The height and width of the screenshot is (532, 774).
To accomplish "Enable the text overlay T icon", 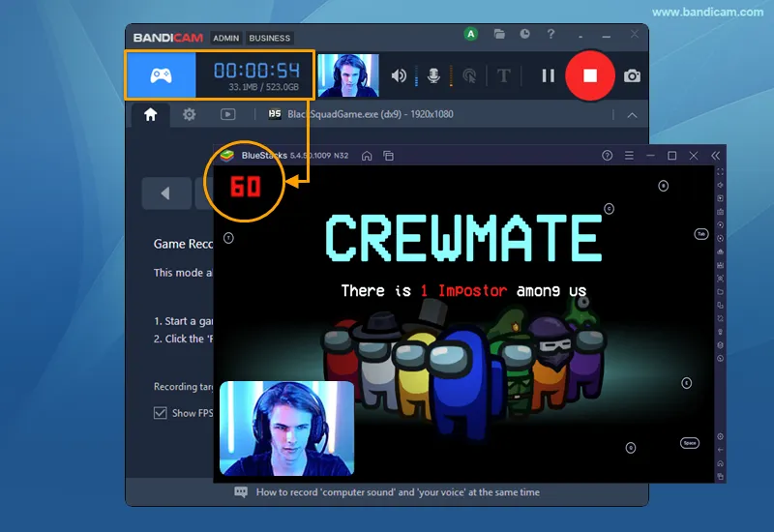I will click(503, 75).
